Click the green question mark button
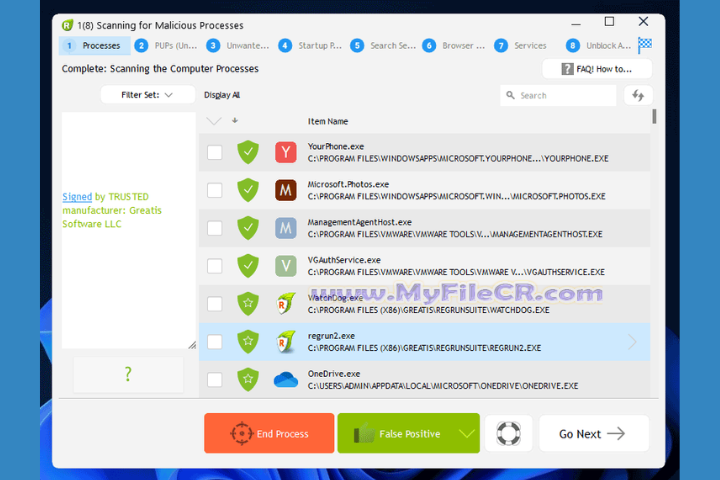The width and height of the screenshot is (720, 480). pyautogui.click(x=128, y=374)
